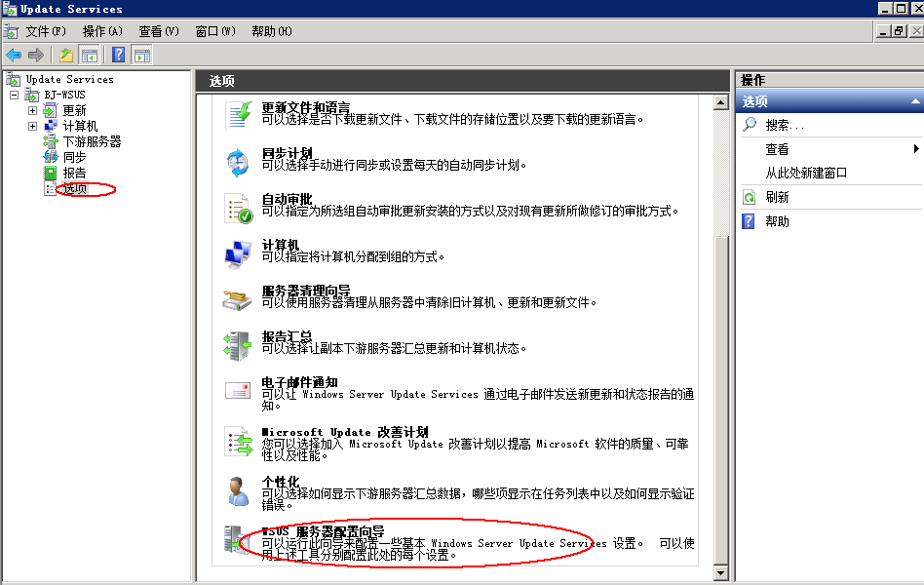Viewport: 924px width, 585px height.
Task: Open the Microsoft Update 改善计划 option
Action: tap(345, 432)
